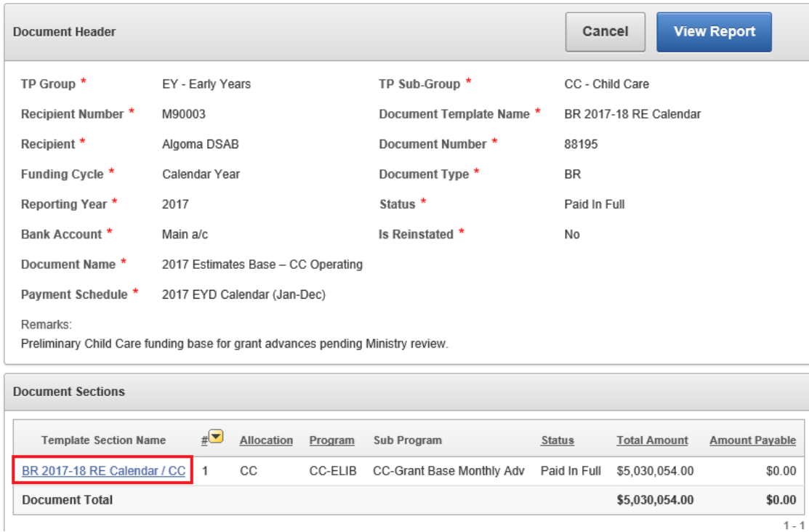The width and height of the screenshot is (809, 532).
Task: Click the Document Total row label
Action: coord(67,500)
